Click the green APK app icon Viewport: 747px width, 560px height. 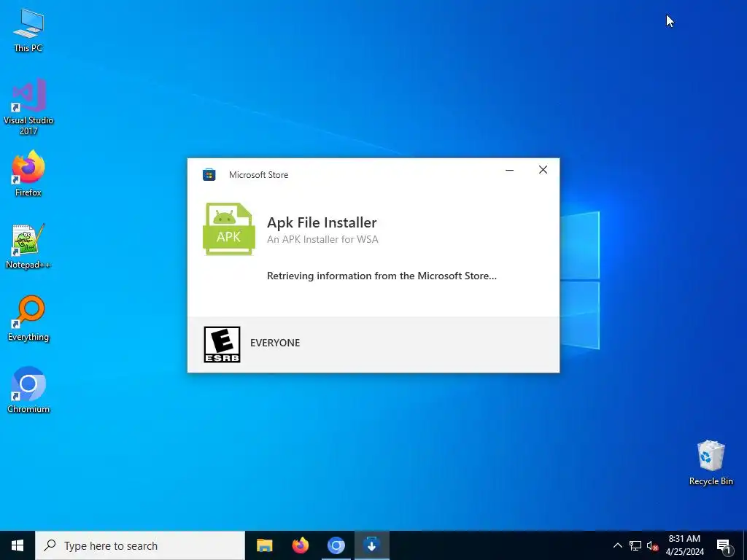point(228,229)
